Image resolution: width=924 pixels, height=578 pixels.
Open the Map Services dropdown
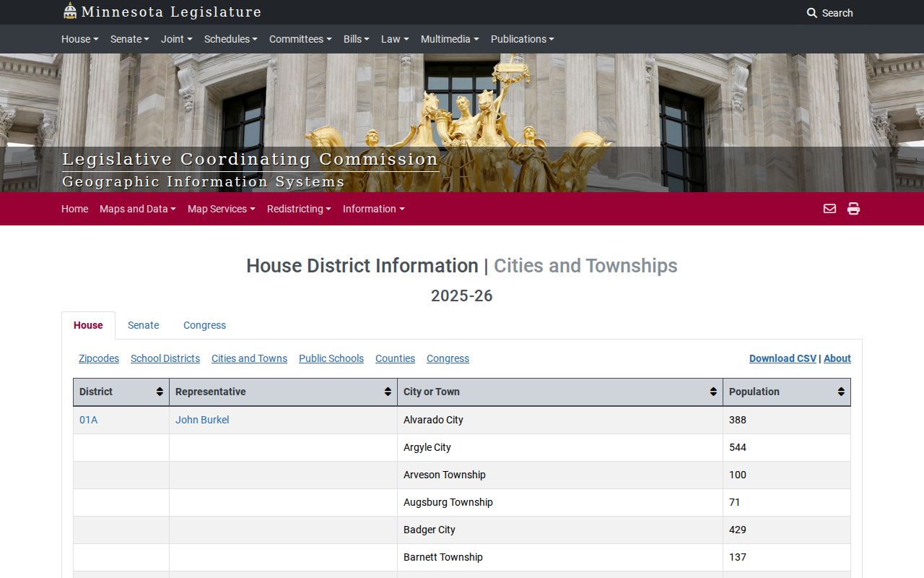pyautogui.click(x=222, y=209)
